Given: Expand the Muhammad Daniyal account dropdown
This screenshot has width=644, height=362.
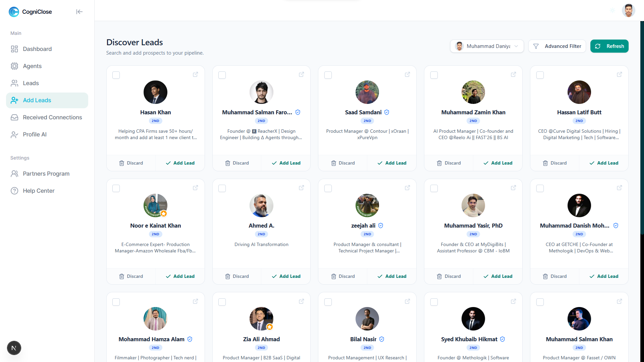Looking at the screenshot, I should click(487, 46).
